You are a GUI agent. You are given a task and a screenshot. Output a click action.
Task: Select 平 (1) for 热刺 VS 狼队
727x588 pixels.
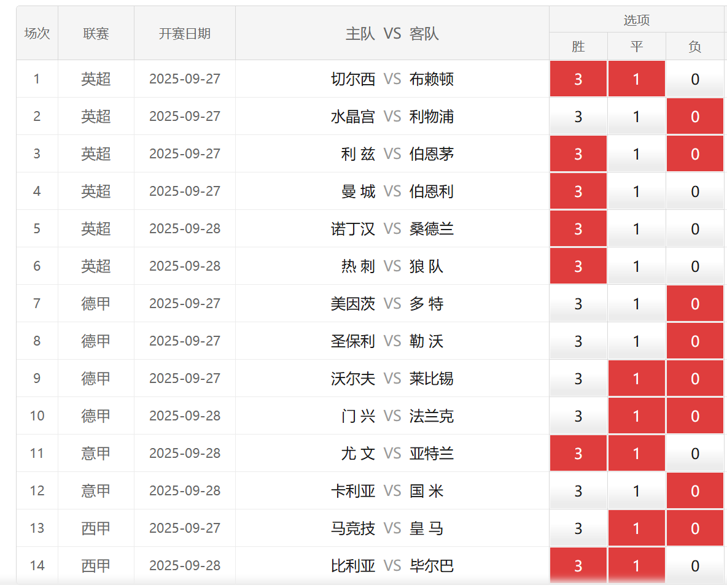tap(636, 266)
